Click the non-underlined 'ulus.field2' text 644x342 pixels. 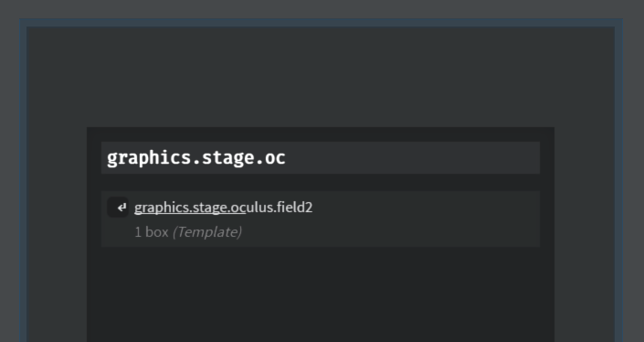point(280,208)
